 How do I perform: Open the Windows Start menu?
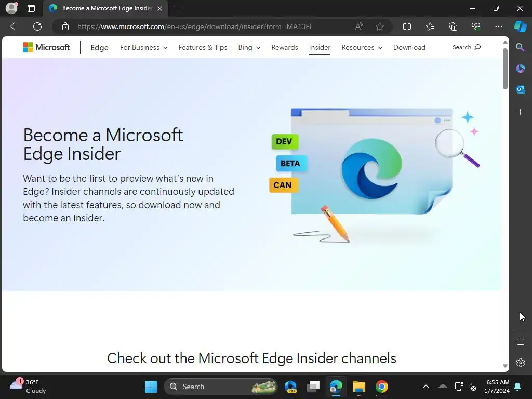151,387
